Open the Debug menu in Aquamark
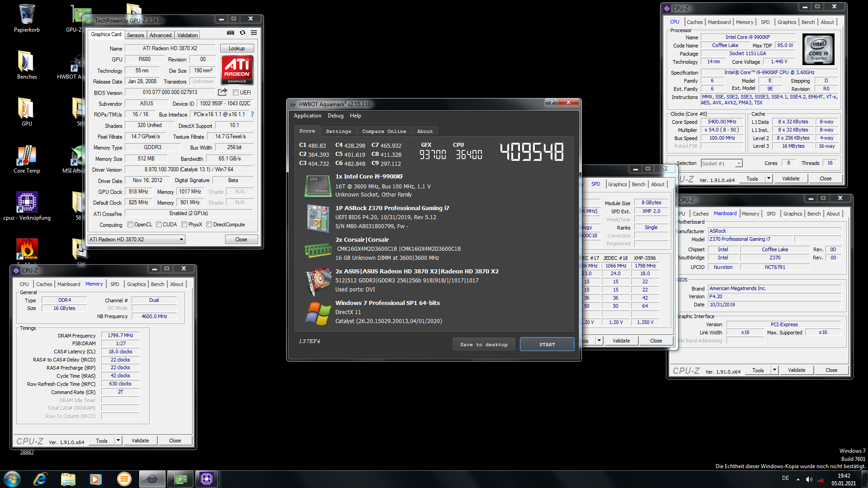 pyautogui.click(x=335, y=116)
